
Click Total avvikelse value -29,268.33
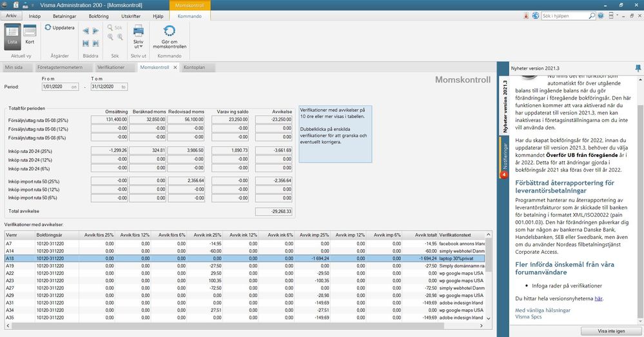coord(273,211)
